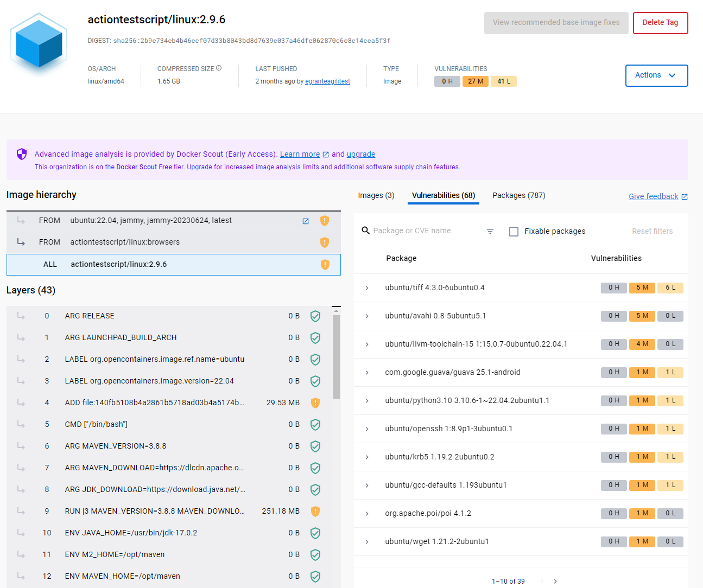Click the 6 L badge on ubuntu/tiff row
The image size is (703, 588).
[670, 288]
